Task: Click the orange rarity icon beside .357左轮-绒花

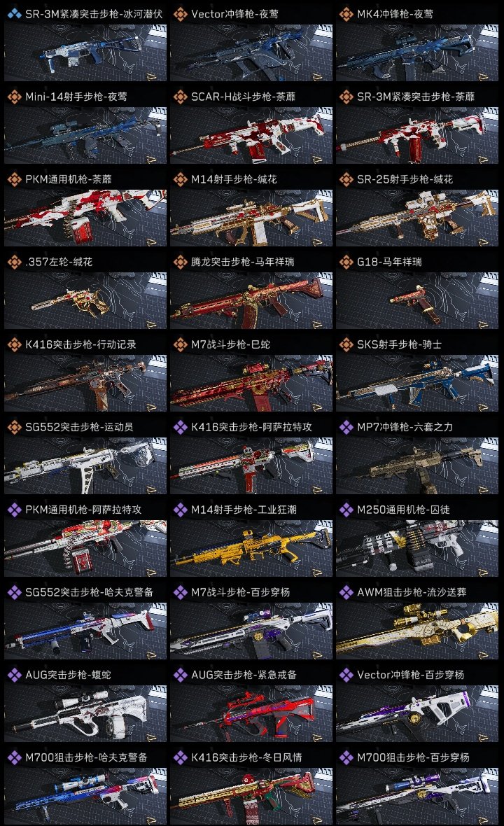Action: (14, 262)
